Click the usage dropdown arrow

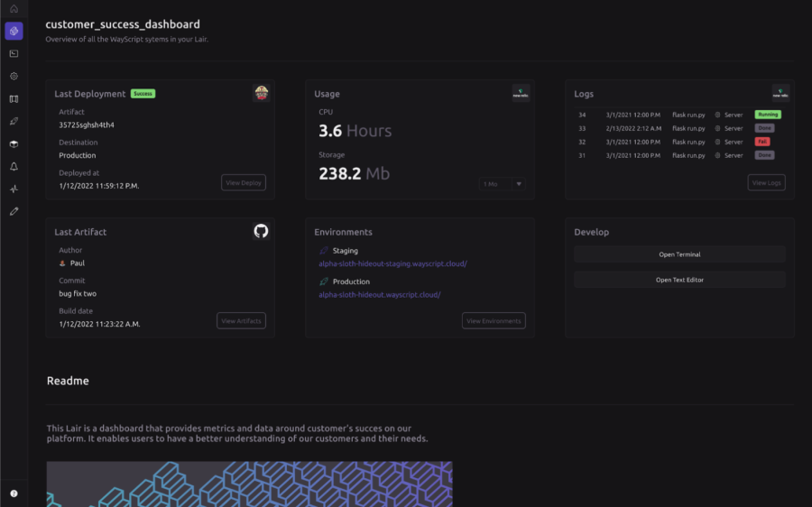[x=519, y=184]
